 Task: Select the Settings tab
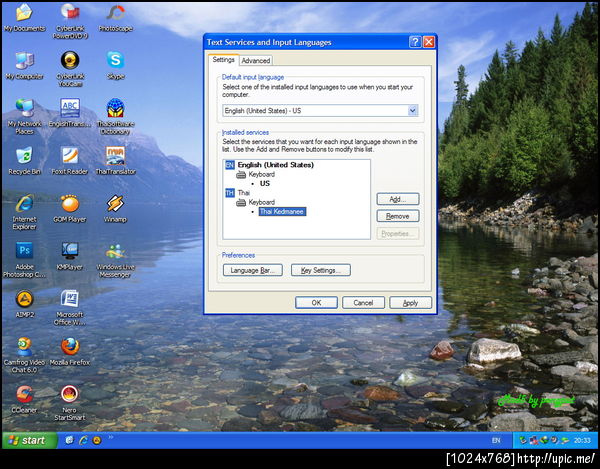click(x=223, y=60)
